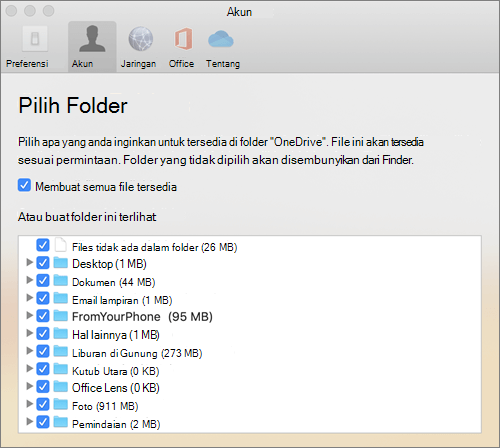The height and width of the screenshot is (448, 500).
Task: Select the Dokumen (44 MB) row text
Action: (114, 282)
